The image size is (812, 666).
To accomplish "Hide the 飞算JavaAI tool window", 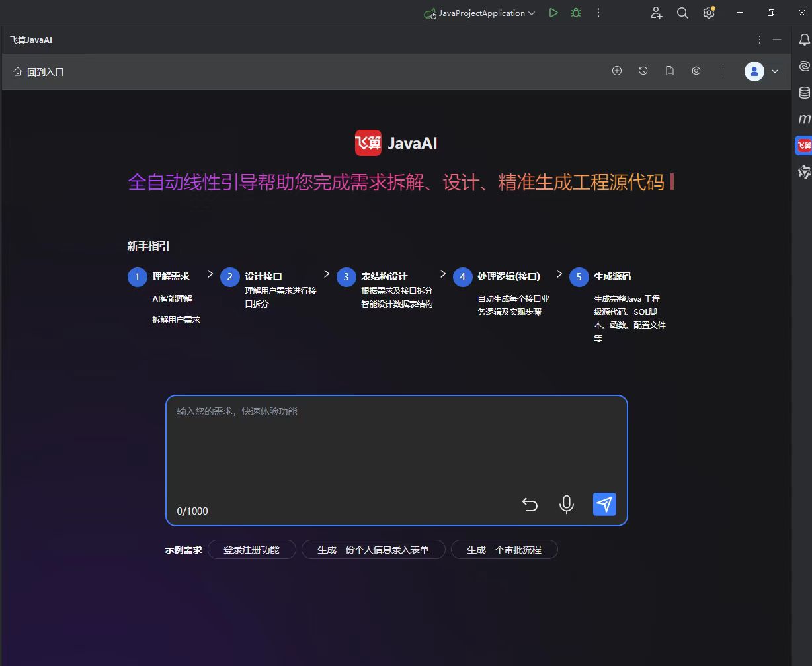I will [x=777, y=40].
